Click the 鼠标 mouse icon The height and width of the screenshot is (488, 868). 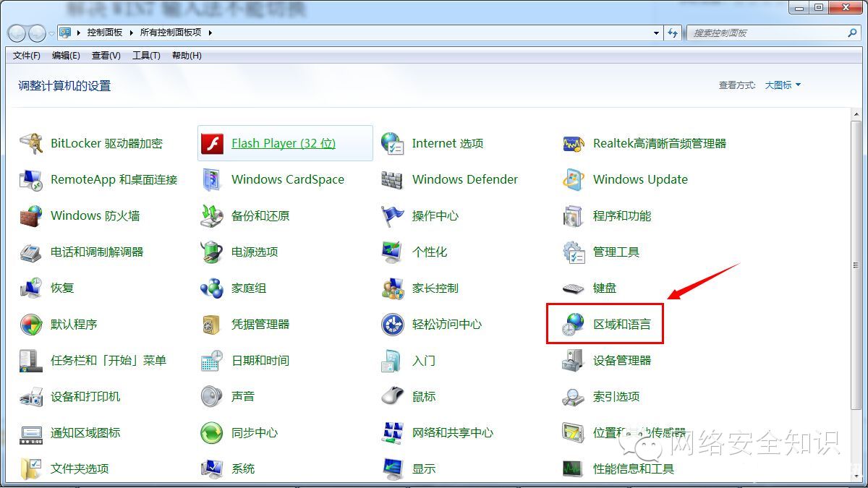[392, 396]
